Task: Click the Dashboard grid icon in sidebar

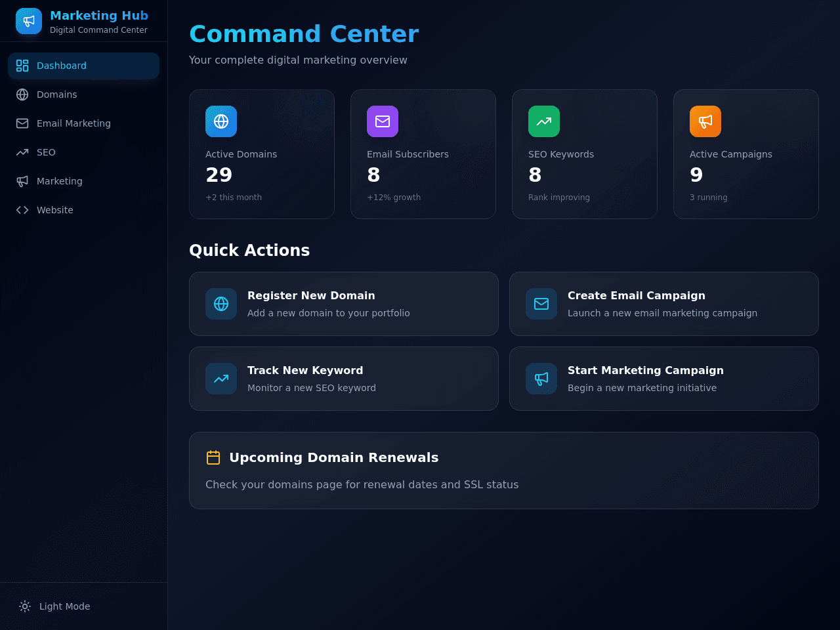Action: pyautogui.click(x=22, y=66)
